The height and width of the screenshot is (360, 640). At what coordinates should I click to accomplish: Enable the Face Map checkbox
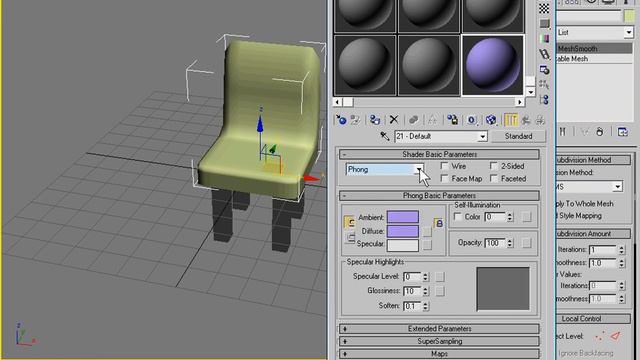pos(444,178)
